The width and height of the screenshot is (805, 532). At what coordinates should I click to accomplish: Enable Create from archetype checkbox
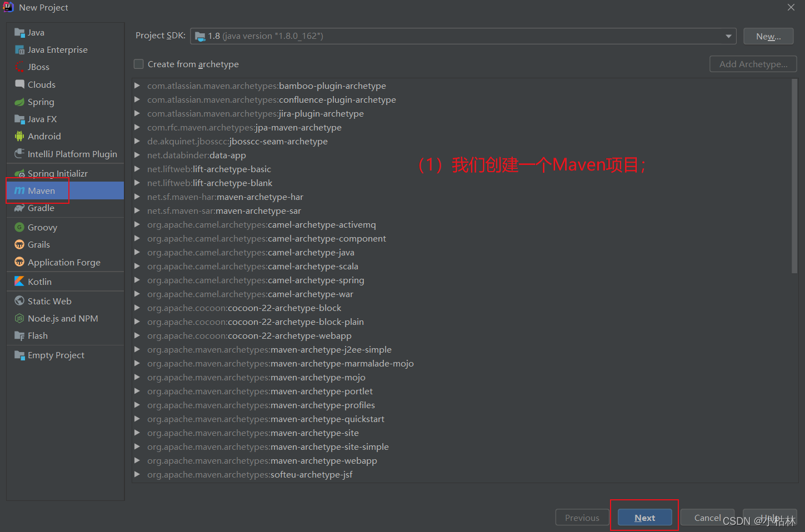139,64
